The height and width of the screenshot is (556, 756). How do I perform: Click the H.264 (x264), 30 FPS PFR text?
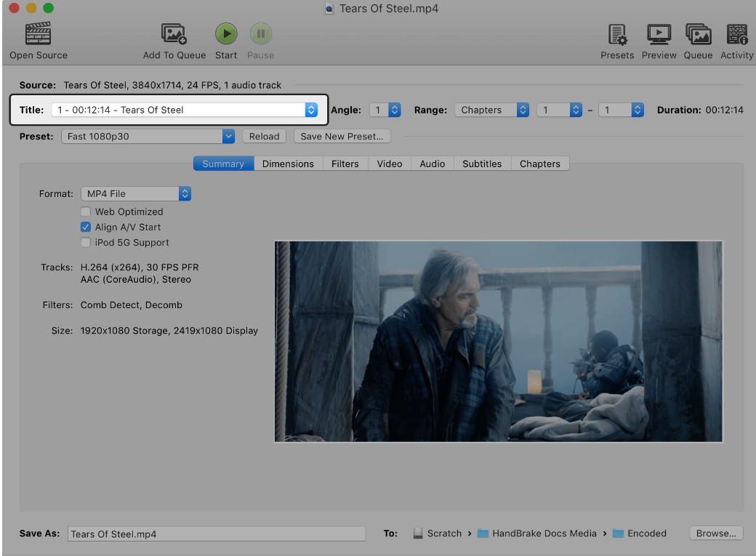(140, 267)
